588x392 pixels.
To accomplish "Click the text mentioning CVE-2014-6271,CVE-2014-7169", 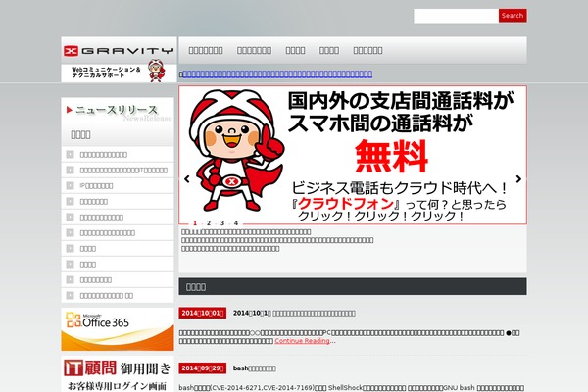I will [x=352, y=388].
